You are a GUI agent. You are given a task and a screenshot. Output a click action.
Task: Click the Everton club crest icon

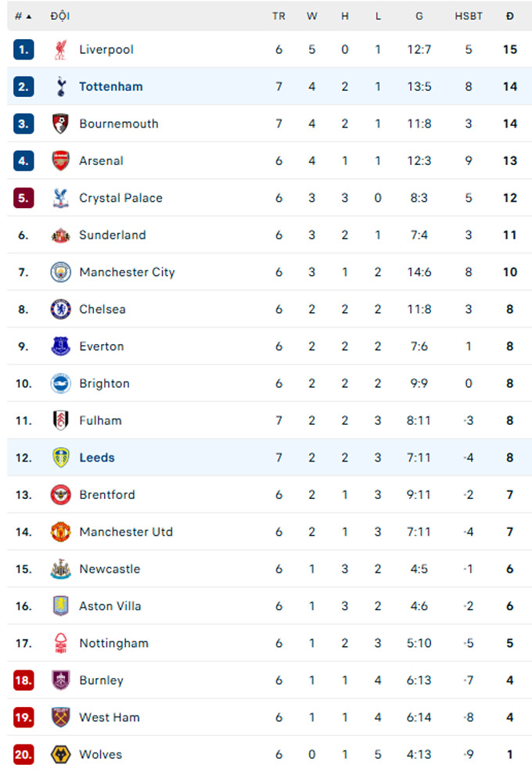pyautogui.click(x=60, y=347)
